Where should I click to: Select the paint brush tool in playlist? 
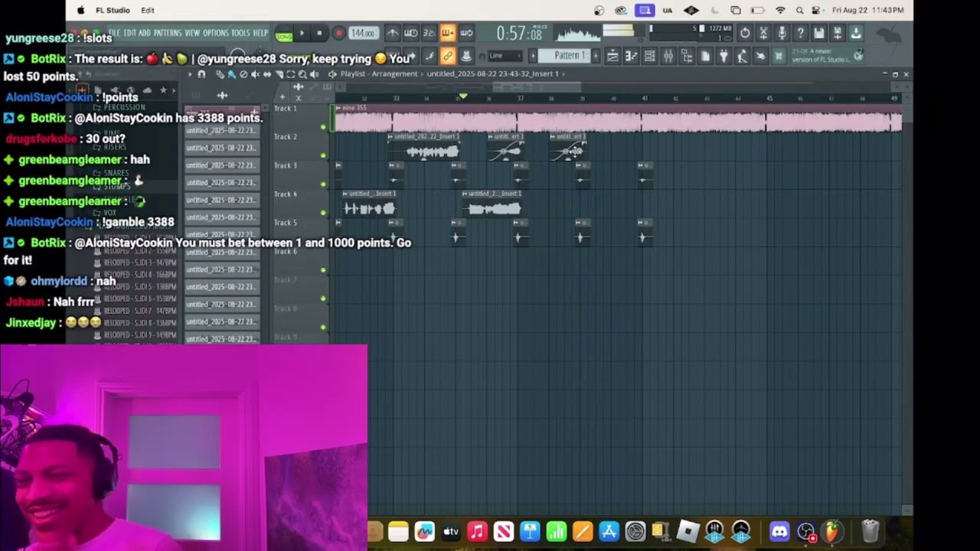coord(232,74)
